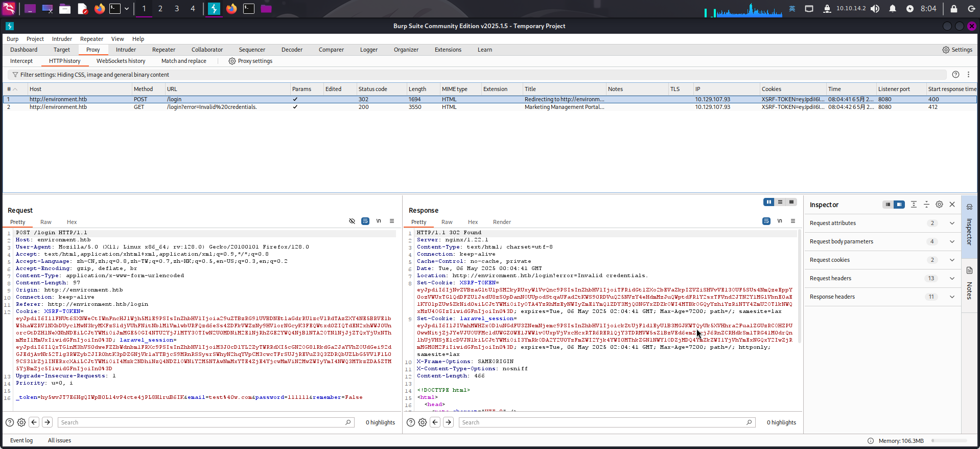Close the Inspector panel

pyautogui.click(x=952, y=205)
